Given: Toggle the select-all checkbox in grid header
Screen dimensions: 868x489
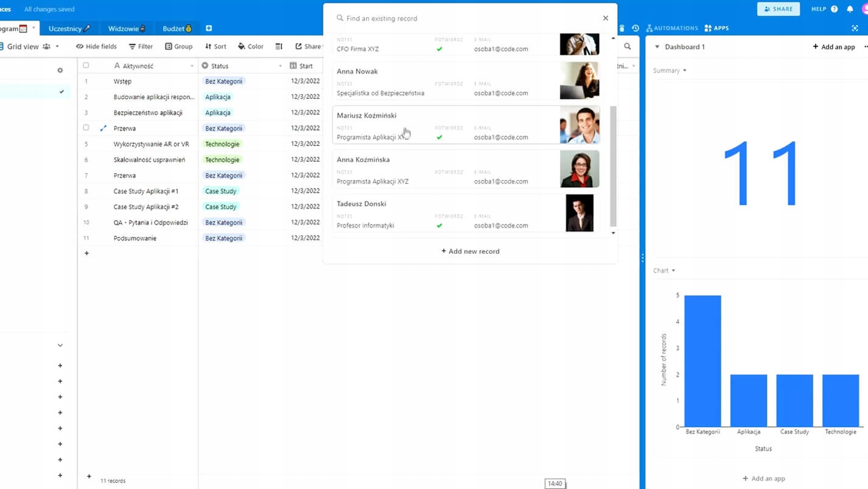Looking at the screenshot, I should click(86, 66).
